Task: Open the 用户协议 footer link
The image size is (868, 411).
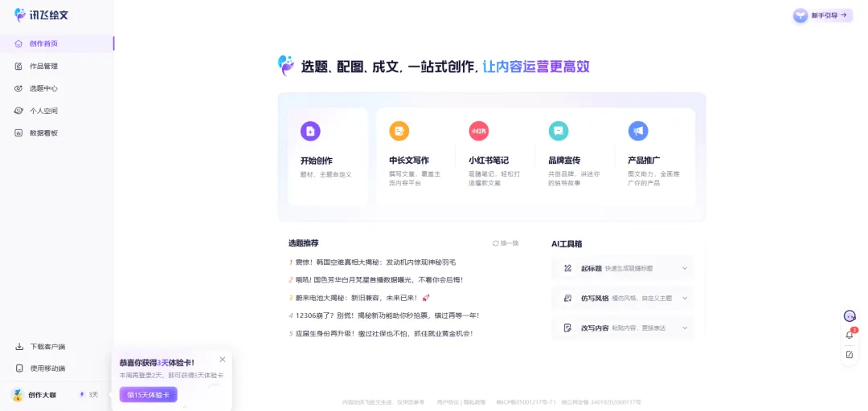Action: coord(448,401)
